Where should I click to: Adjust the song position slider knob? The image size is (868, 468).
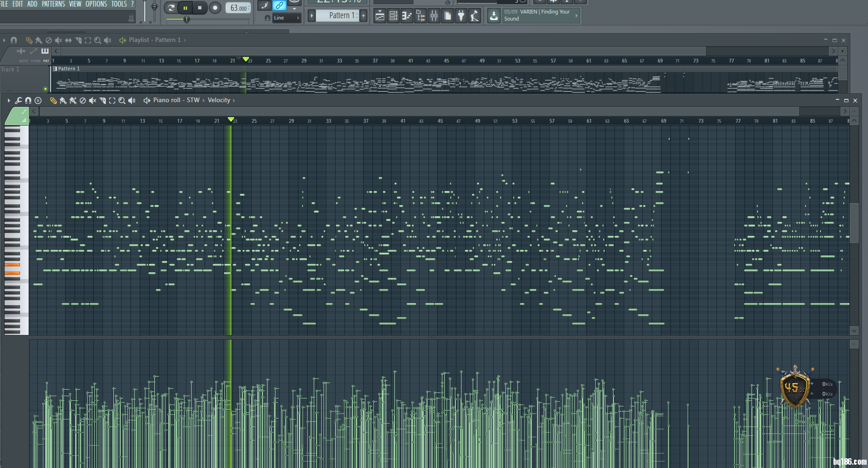coord(186,19)
